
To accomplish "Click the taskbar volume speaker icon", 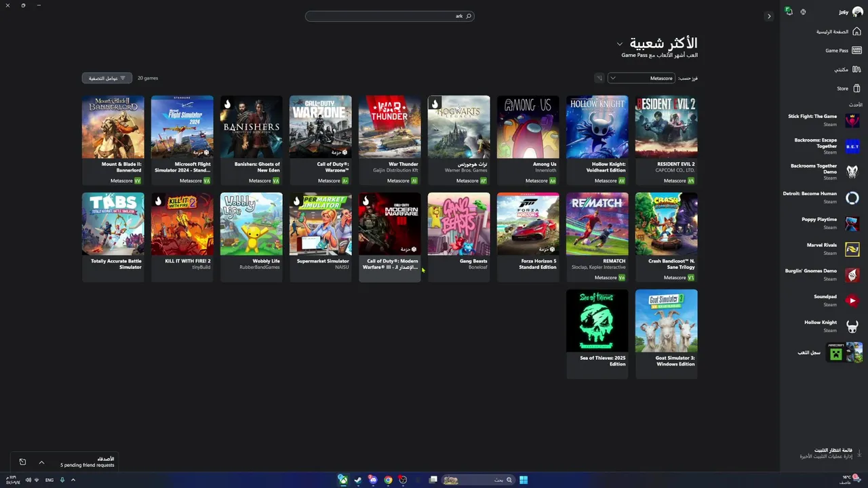I will [x=28, y=480].
